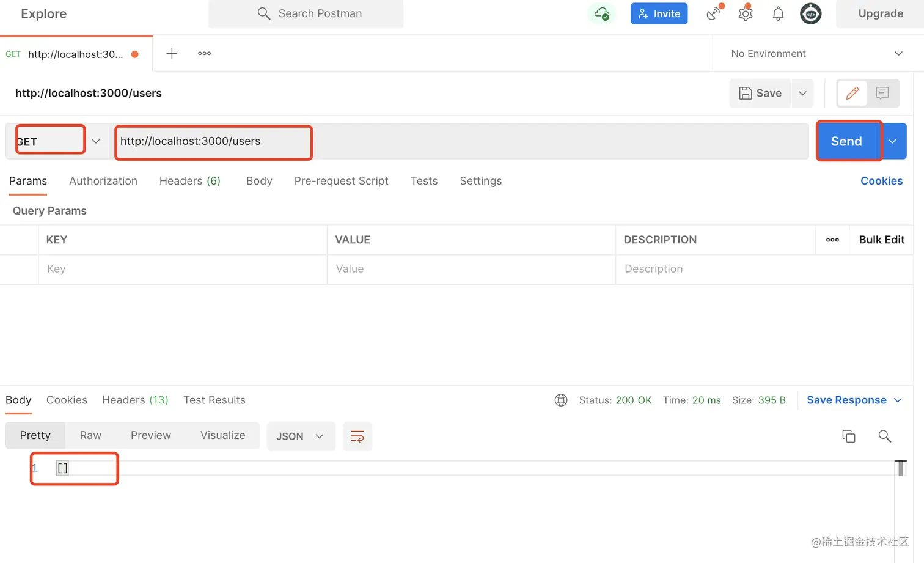Open the Cookies link

tap(882, 181)
